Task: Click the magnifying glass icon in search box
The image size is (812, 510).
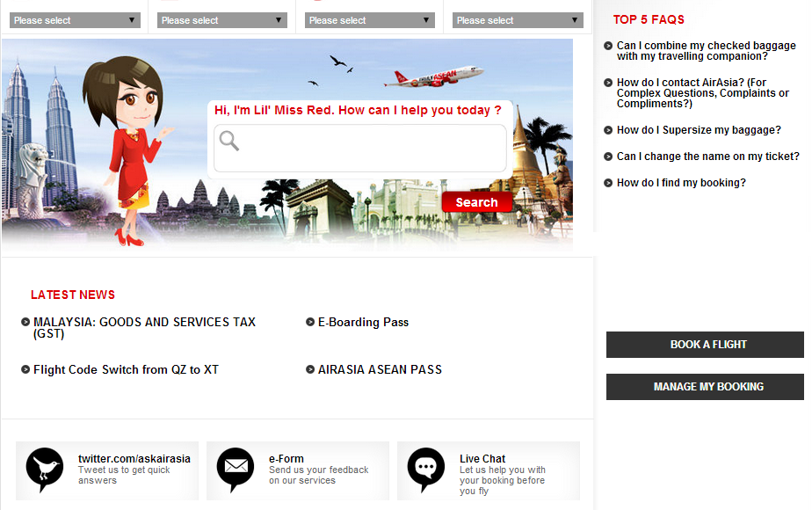Action: (228, 141)
